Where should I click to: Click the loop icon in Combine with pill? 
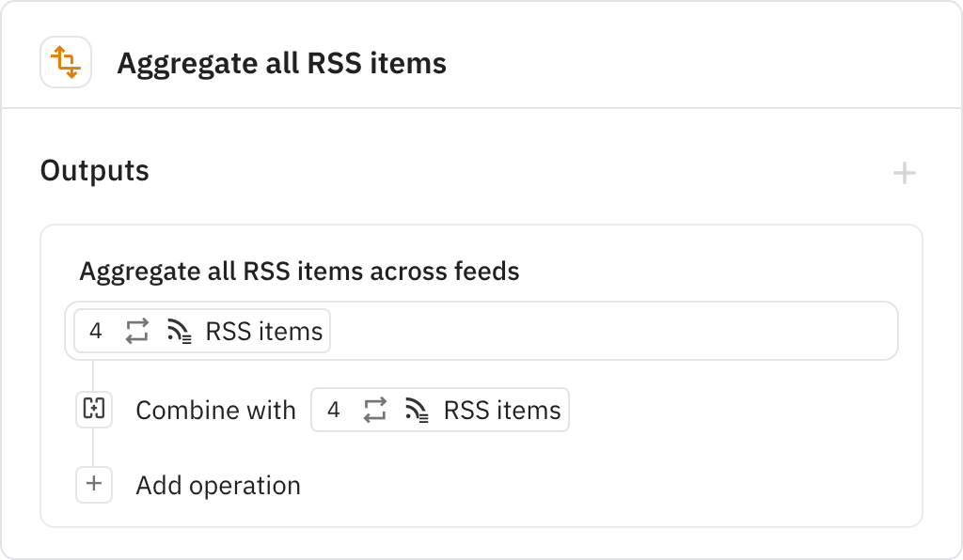click(374, 410)
